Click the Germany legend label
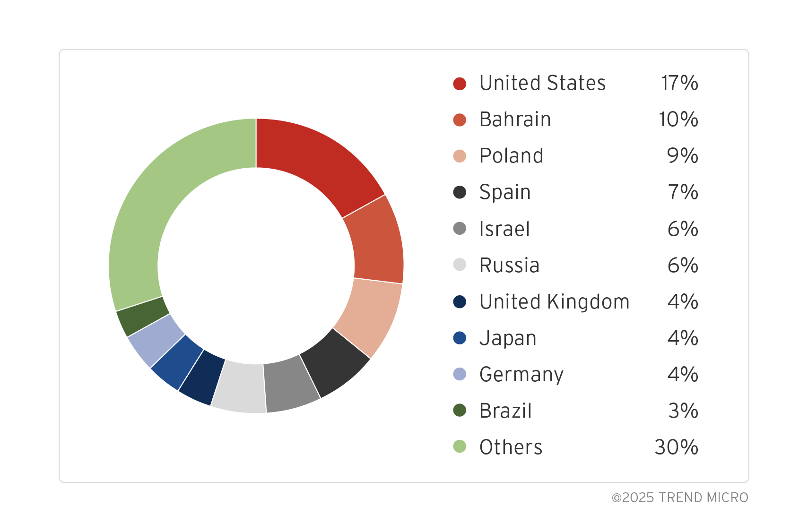The height and width of the screenshot is (532, 808). (x=521, y=375)
